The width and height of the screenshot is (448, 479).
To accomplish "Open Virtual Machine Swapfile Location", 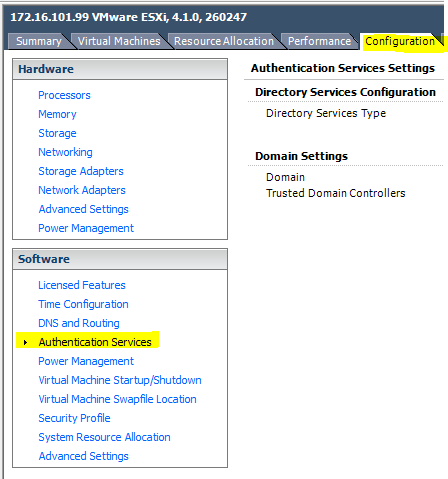I will [117, 399].
